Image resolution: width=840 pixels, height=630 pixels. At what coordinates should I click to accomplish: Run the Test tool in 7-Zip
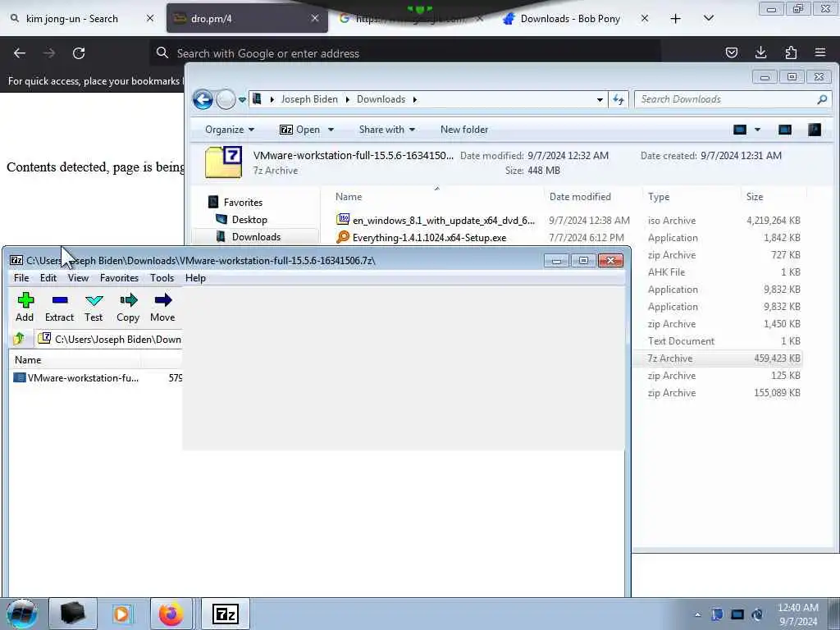(x=94, y=307)
